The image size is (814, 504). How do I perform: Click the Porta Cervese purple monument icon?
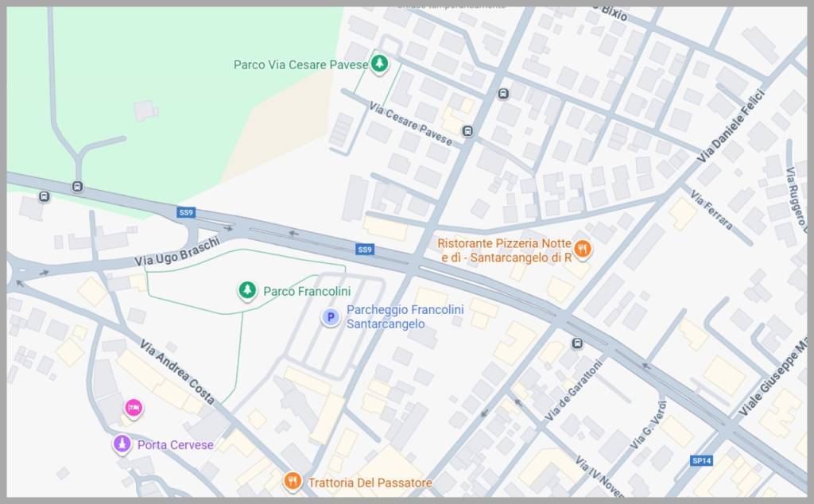(x=122, y=444)
